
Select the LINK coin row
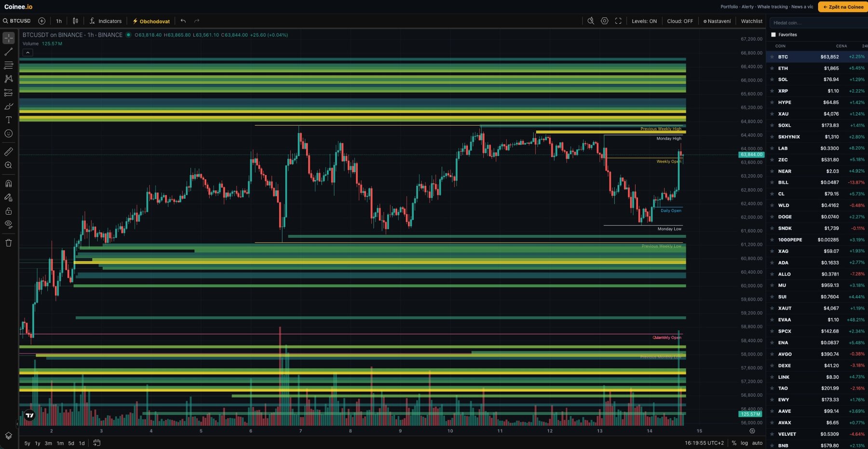(817, 377)
